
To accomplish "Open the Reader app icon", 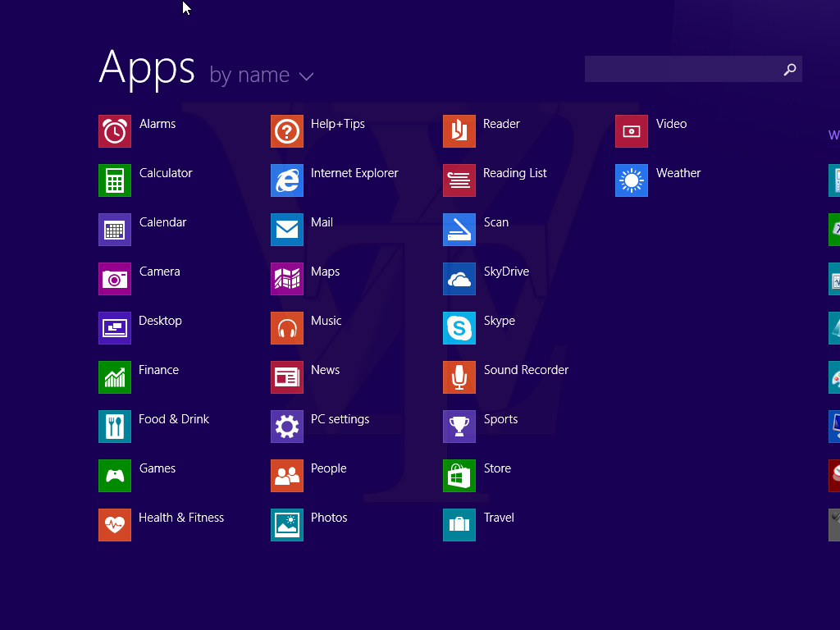I will [459, 131].
